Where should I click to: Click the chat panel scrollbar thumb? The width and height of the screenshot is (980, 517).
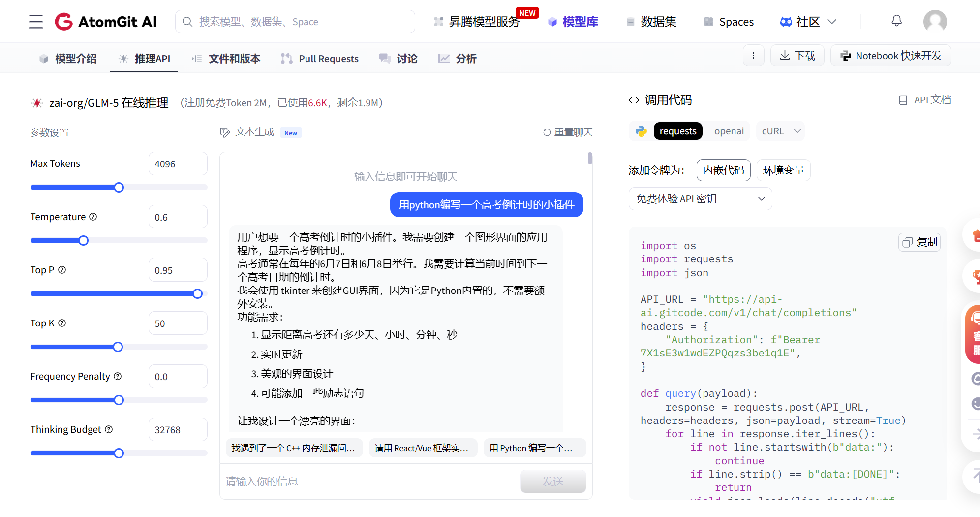[590, 159]
